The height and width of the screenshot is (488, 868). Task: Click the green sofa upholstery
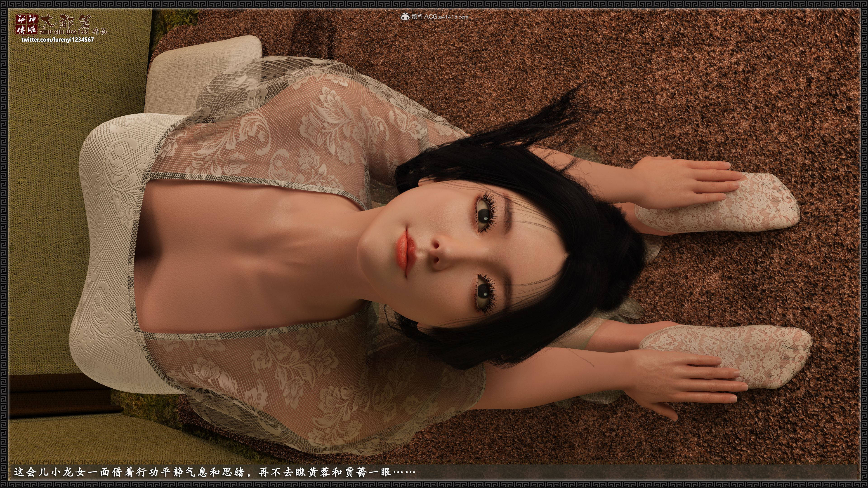pyautogui.click(x=44, y=202)
